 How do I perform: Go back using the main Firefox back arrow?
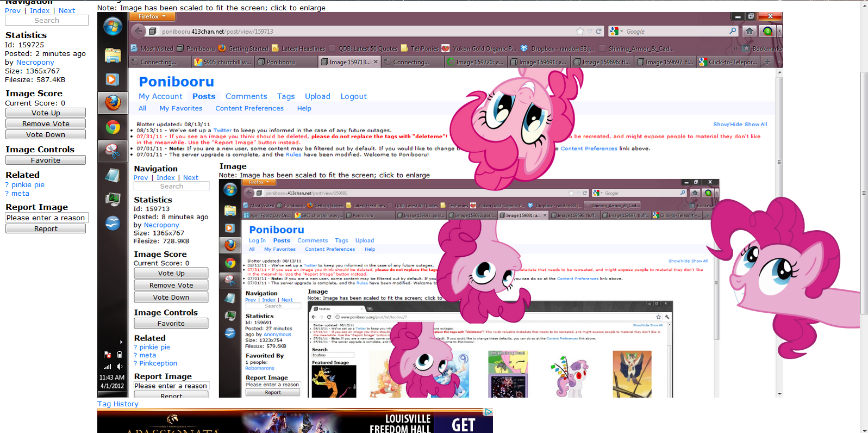tap(139, 31)
